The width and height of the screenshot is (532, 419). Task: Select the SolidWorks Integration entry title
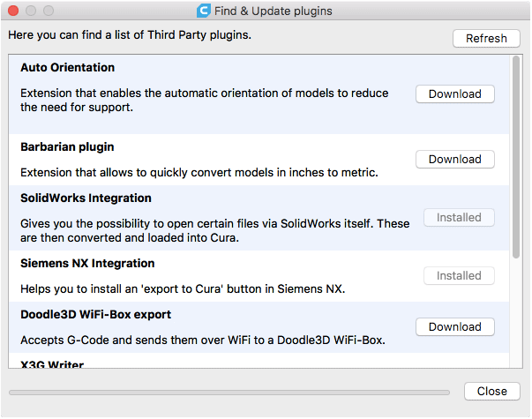pyautogui.click(x=86, y=198)
